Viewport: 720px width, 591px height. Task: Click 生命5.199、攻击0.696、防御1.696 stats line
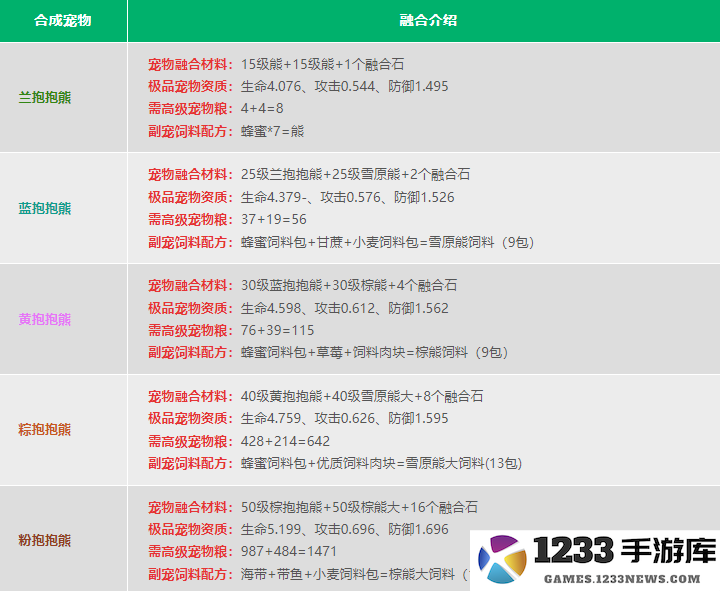point(344,529)
